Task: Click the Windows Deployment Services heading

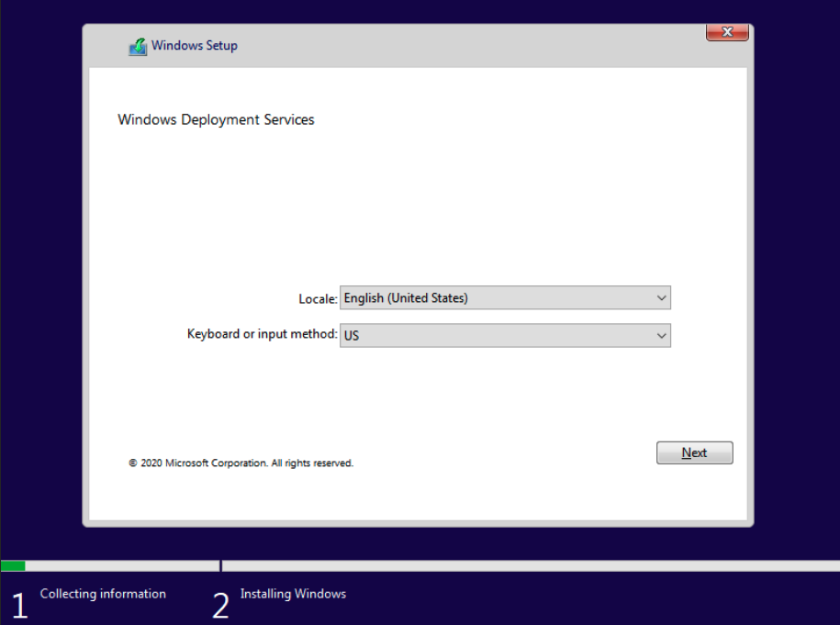Action: pos(216,119)
